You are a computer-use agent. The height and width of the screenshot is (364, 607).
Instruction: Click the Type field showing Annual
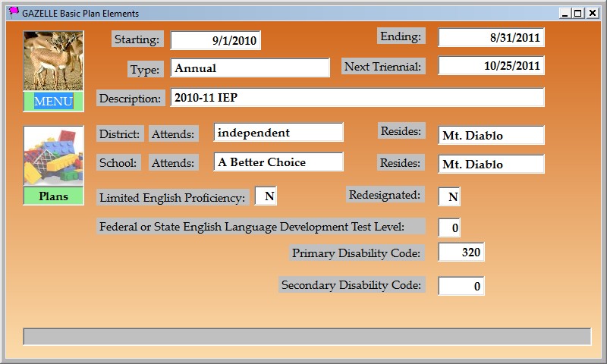tap(250, 67)
